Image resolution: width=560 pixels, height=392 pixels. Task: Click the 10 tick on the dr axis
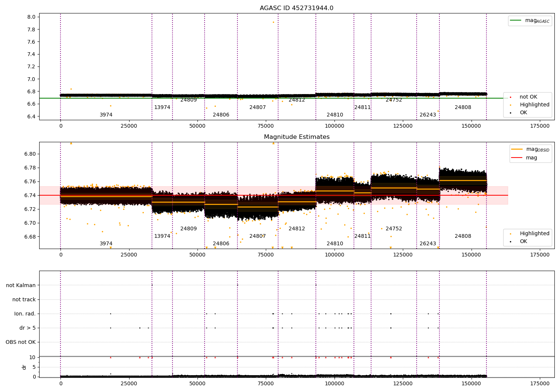pos(32,357)
